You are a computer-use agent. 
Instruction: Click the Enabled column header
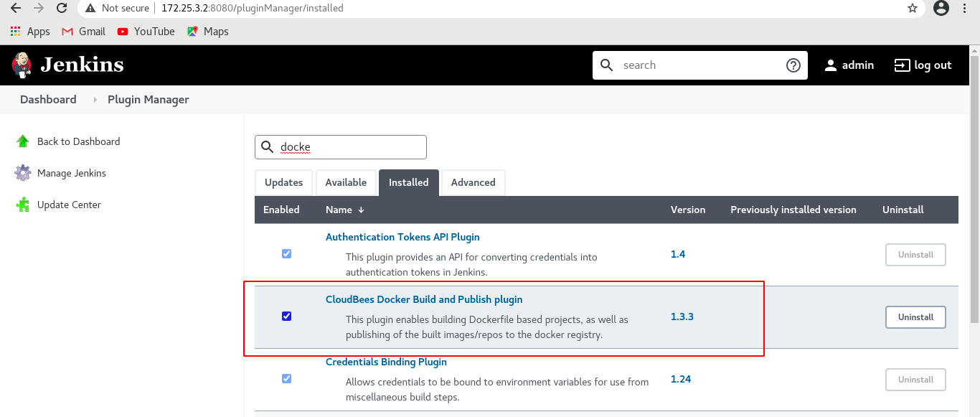click(281, 210)
